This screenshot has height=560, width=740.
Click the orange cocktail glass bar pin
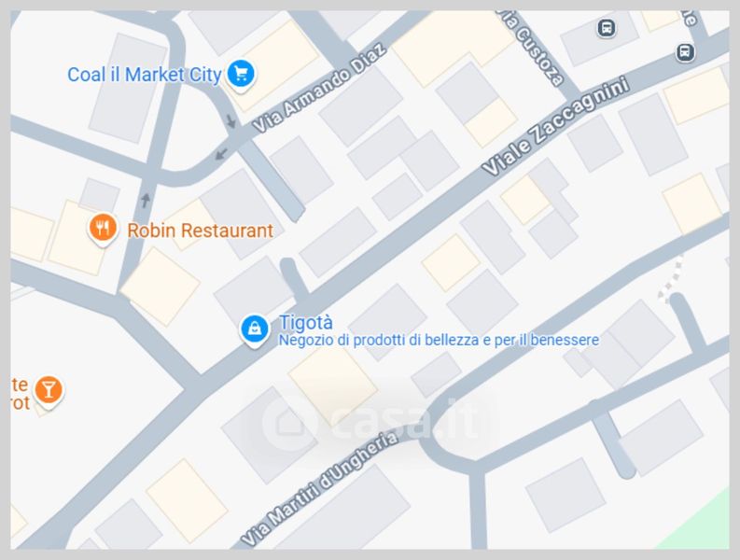(49, 391)
